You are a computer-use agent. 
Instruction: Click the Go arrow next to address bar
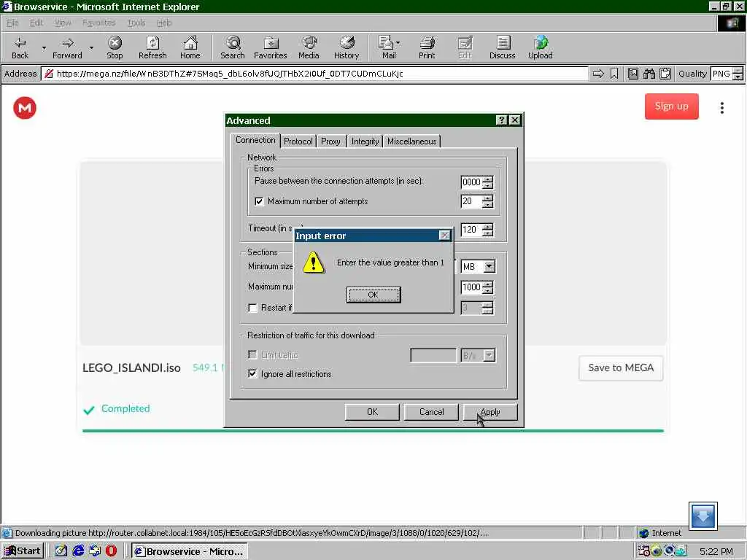(598, 74)
